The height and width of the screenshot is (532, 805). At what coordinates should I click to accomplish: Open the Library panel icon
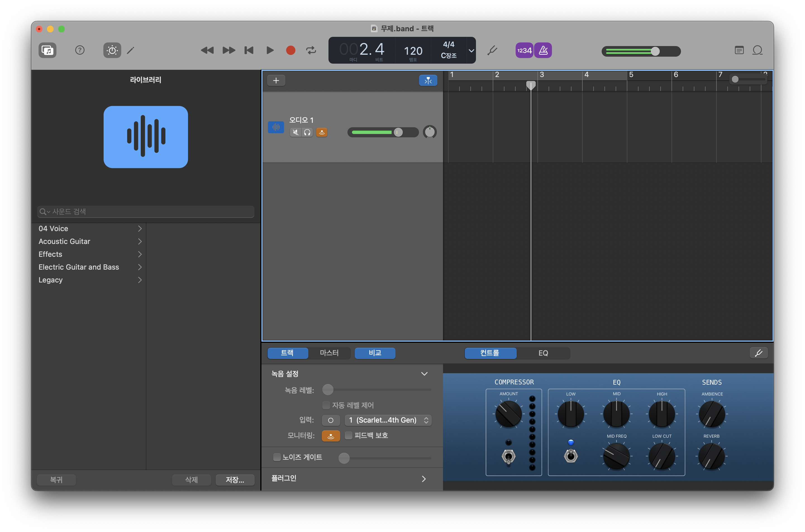point(47,51)
